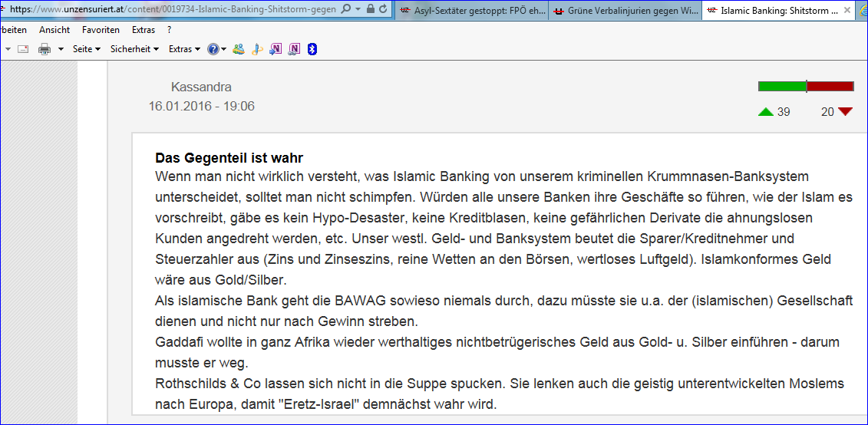Upvote the comment with the green arrow
Image resolution: width=868 pixels, height=425 pixels.
click(765, 112)
